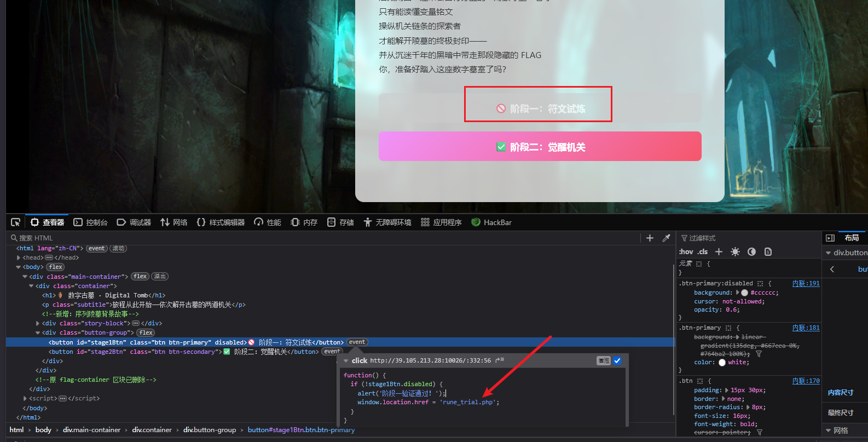The image size is (868, 442).
Task: Toggle flex badge on button-group div
Action: (146, 333)
